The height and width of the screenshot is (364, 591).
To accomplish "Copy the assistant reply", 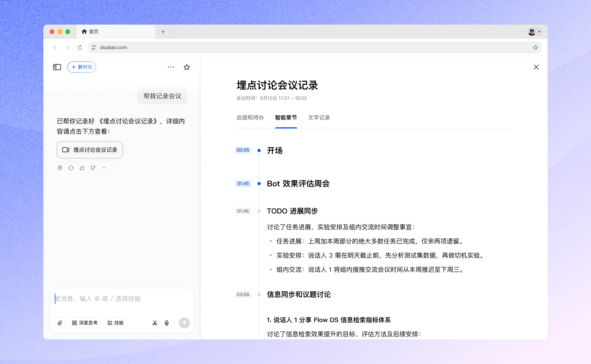I will click(60, 168).
